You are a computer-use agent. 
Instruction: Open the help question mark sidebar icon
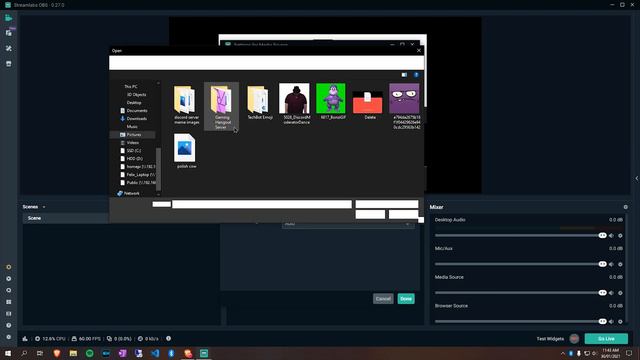pos(9,325)
